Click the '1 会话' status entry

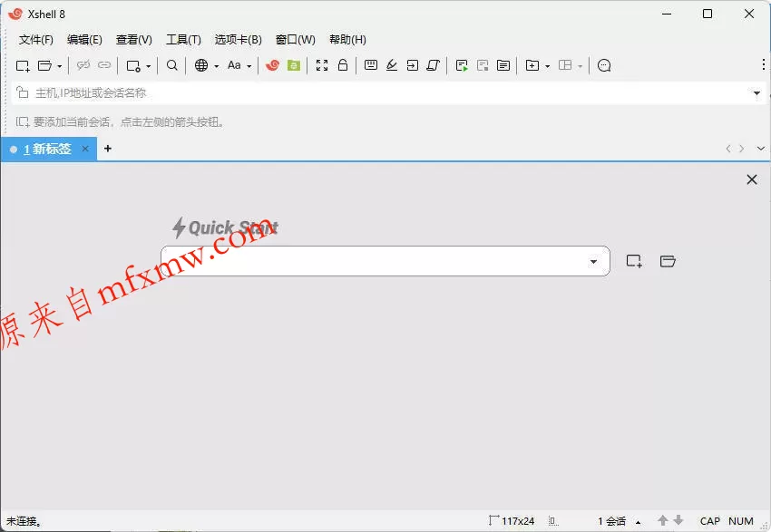click(x=611, y=521)
